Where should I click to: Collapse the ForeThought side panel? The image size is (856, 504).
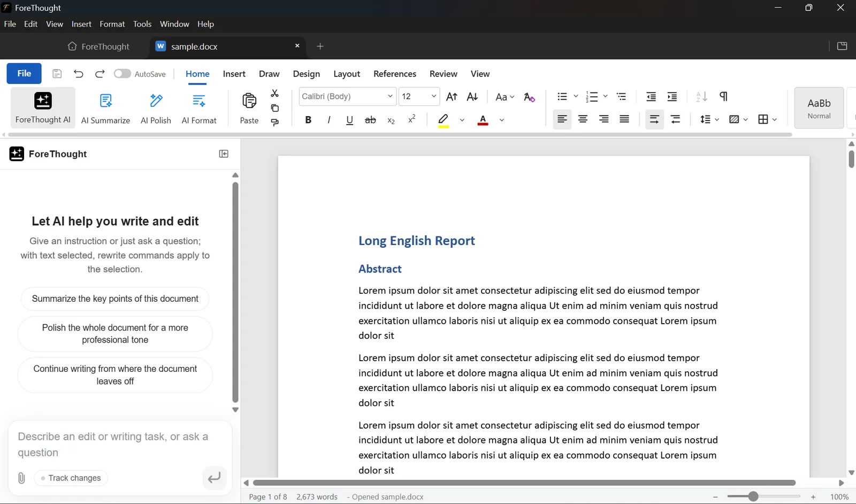pyautogui.click(x=224, y=154)
